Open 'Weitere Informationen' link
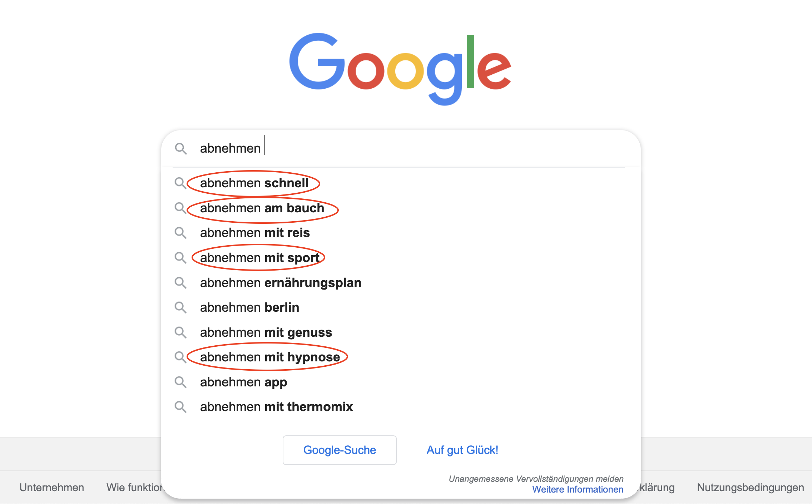812x504 pixels. click(577, 489)
